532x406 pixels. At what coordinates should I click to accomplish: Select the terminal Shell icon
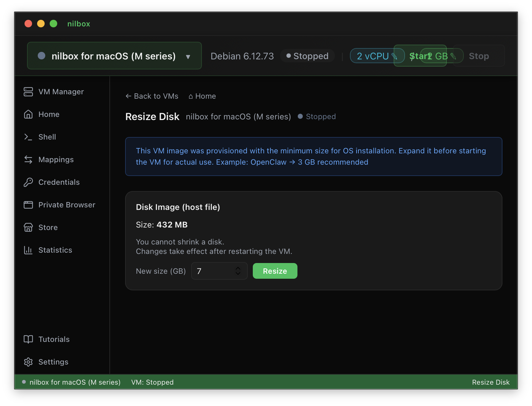coord(47,137)
